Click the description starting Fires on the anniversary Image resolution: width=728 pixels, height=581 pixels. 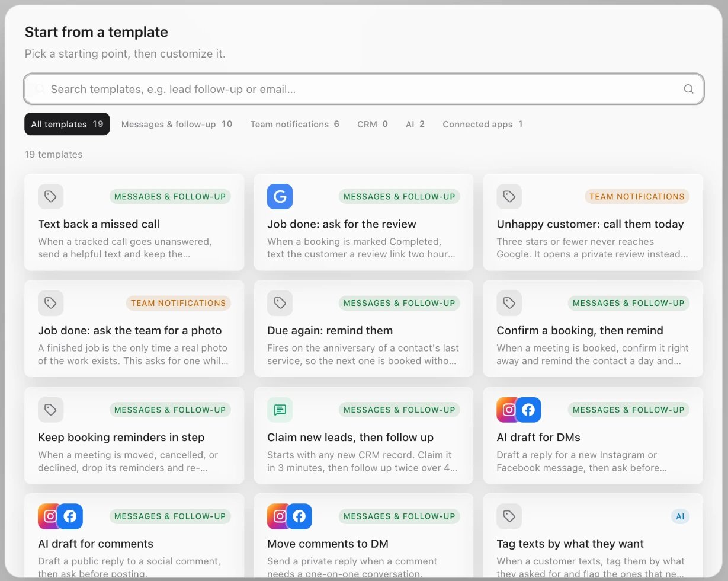tap(363, 355)
